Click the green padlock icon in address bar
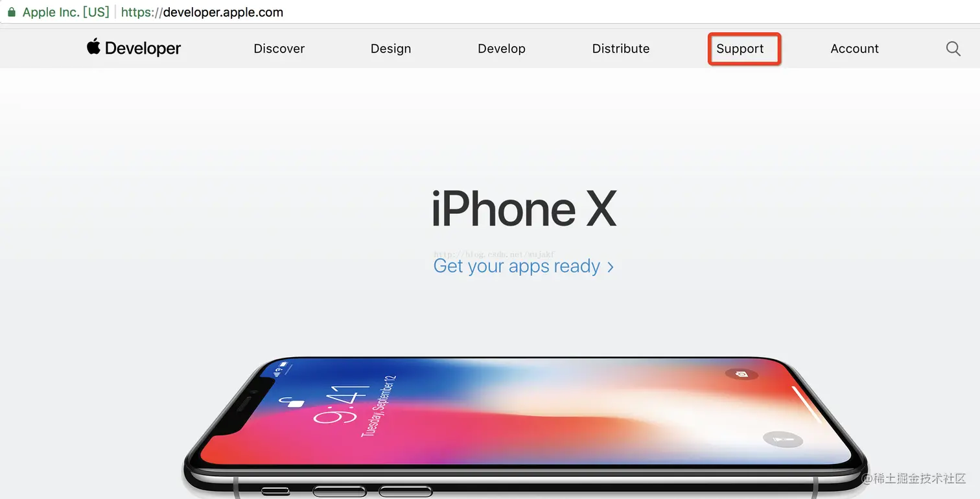The width and height of the screenshot is (980, 499). [11, 12]
